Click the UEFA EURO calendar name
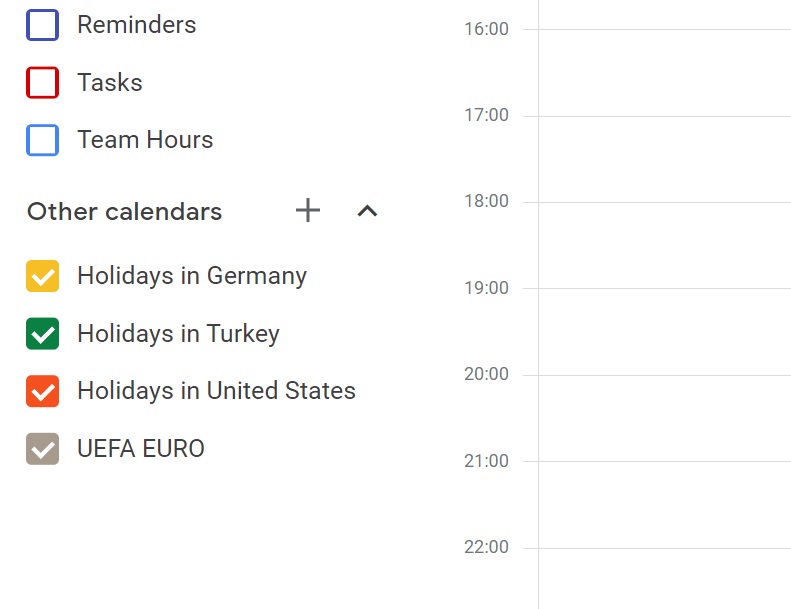The image size is (791, 609). tap(140, 449)
